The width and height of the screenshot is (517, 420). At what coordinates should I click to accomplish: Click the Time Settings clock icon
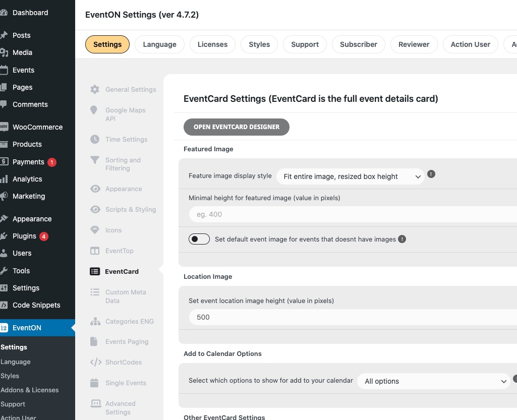click(95, 139)
